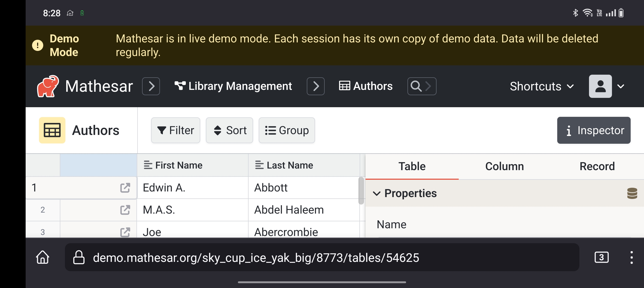
Task: Click the Mathesar elephant logo
Action: 48,86
